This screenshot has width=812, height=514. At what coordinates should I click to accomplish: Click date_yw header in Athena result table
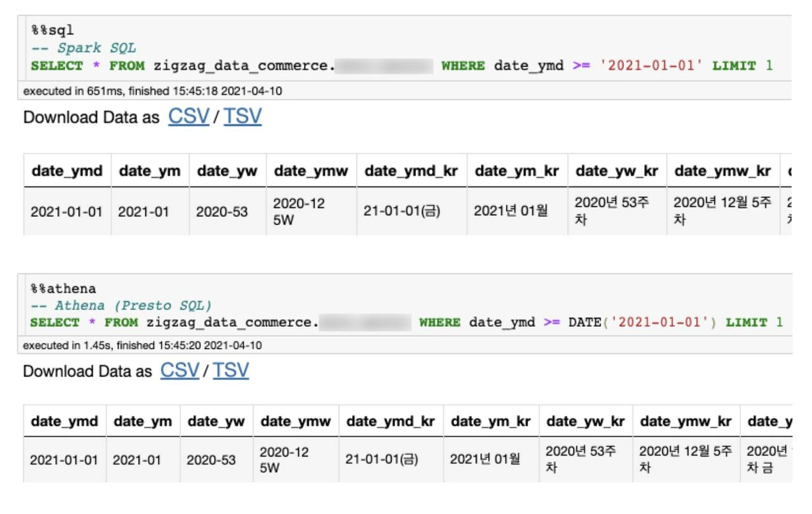(216, 421)
